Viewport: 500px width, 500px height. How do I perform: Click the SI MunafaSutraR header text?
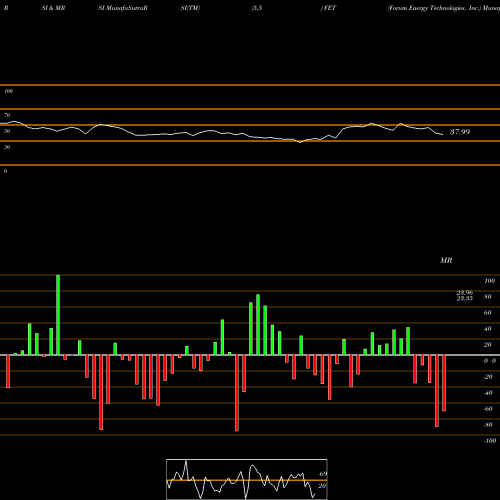(123, 8)
